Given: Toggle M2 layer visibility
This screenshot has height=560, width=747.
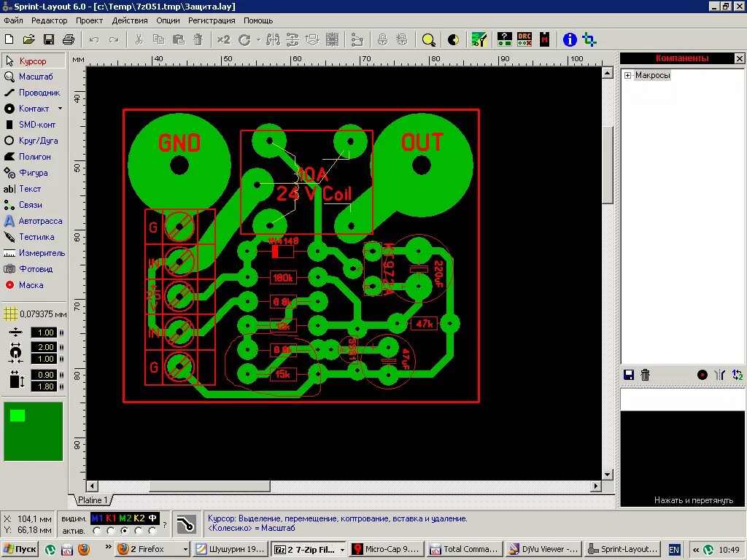Looking at the screenshot, I should [x=125, y=518].
